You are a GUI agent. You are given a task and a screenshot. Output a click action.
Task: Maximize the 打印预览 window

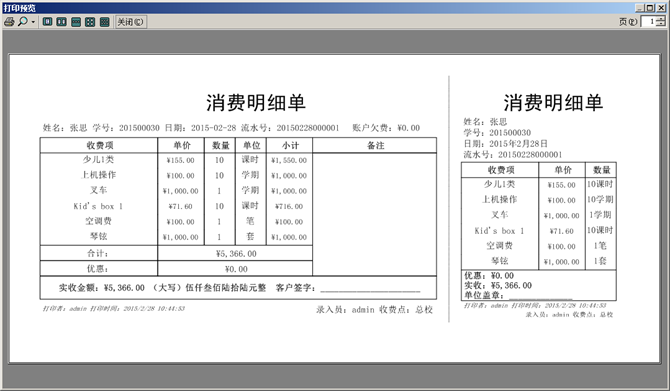tap(649, 8)
